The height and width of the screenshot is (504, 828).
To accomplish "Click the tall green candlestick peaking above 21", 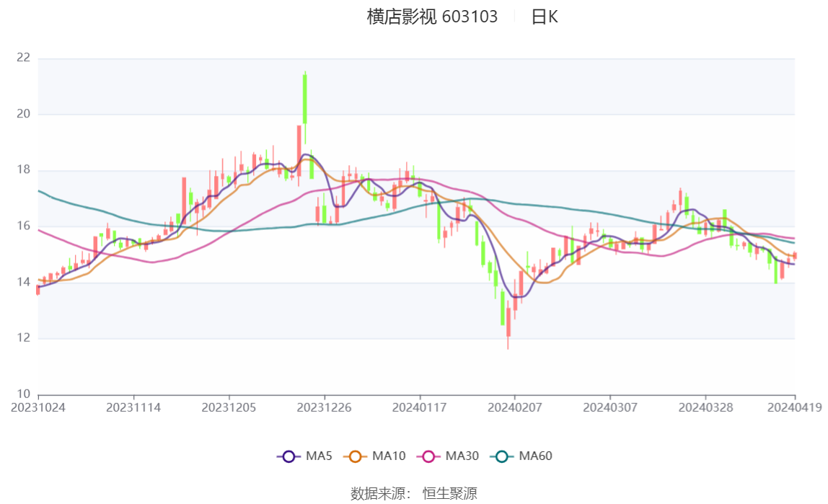I will point(305,99).
